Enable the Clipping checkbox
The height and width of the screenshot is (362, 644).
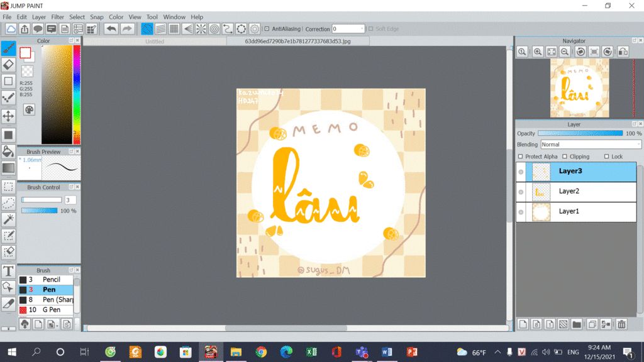click(x=565, y=156)
